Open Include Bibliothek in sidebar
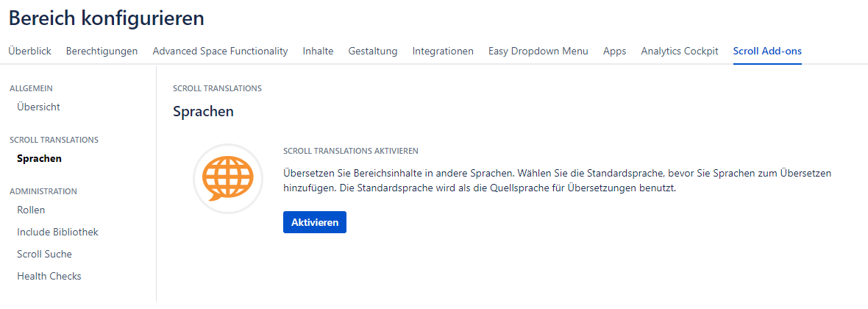This screenshot has height=309, width=868. pyautogui.click(x=57, y=232)
